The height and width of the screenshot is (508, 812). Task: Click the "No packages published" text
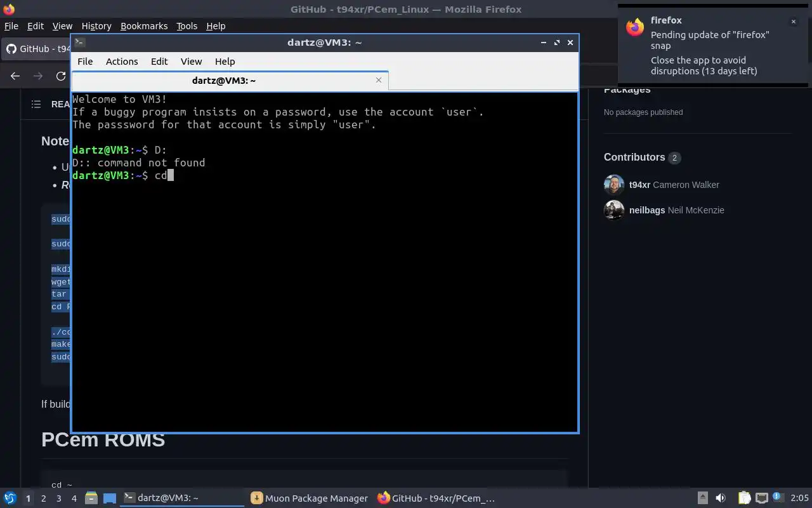click(x=643, y=112)
